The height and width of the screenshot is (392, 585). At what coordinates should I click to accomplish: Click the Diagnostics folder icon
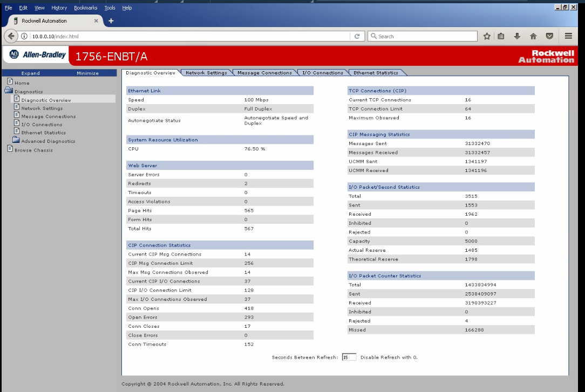(9, 90)
